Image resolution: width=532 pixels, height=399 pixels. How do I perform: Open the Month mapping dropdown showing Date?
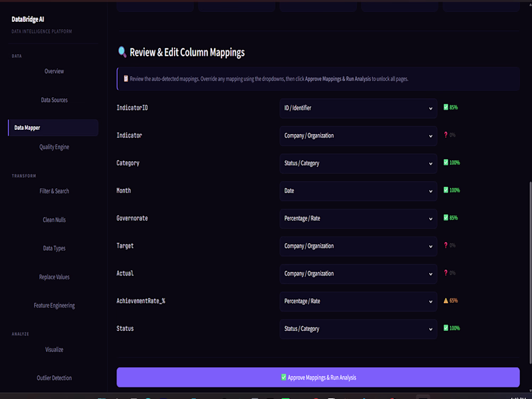click(358, 191)
